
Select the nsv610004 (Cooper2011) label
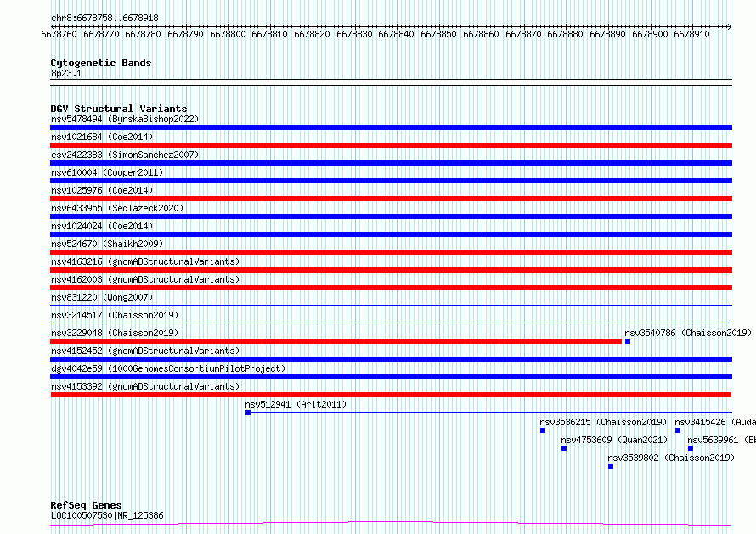click(107, 172)
